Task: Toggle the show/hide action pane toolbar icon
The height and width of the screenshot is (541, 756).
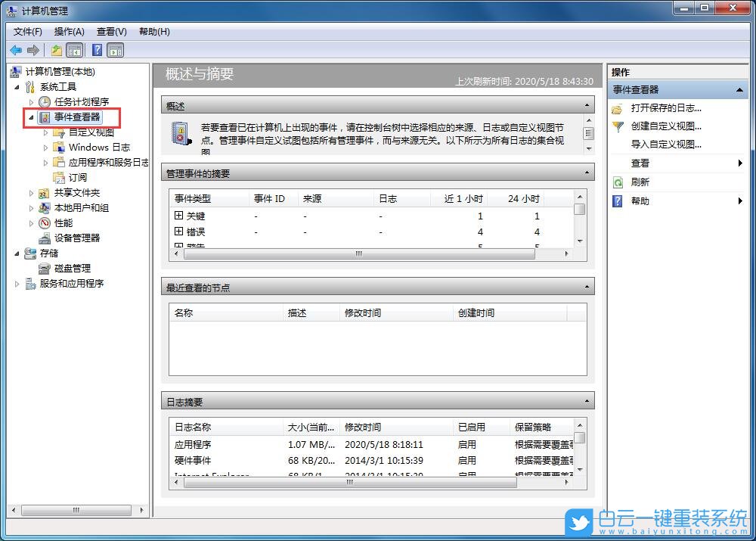Action: coord(115,50)
